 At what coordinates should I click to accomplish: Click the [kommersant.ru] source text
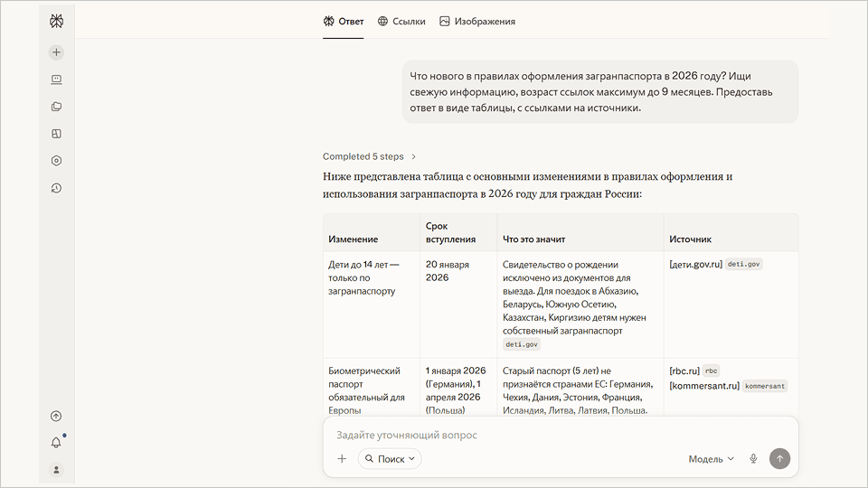click(704, 386)
